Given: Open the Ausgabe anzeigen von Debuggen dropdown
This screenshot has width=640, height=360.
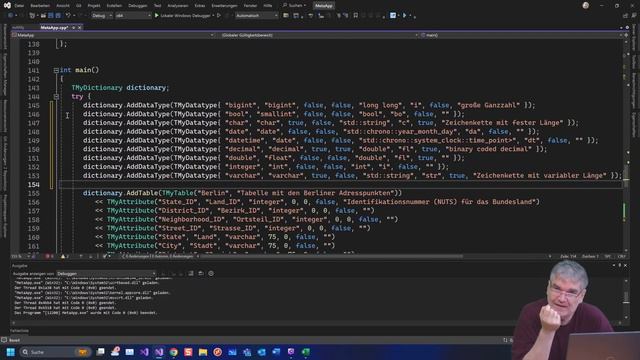Looking at the screenshot, I should click(x=106, y=273).
